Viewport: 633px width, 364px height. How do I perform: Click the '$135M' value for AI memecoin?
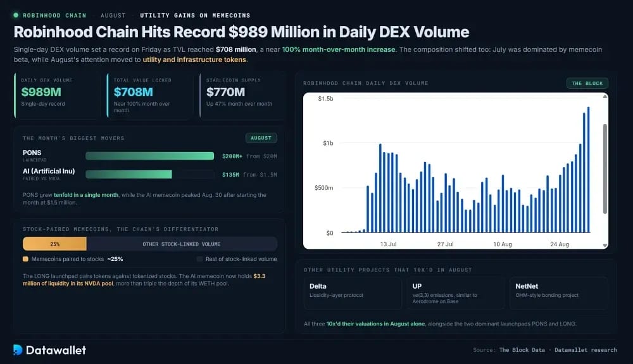[230, 175]
